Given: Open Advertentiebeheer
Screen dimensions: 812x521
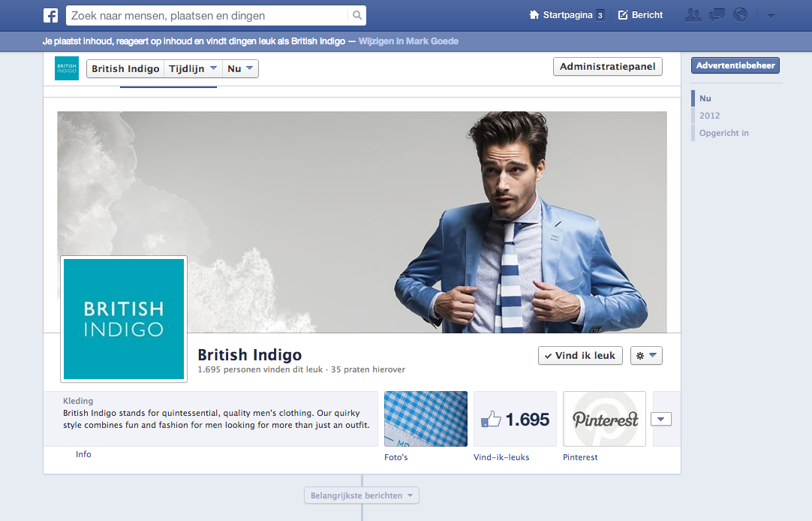Looking at the screenshot, I should pyautogui.click(x=735, y=65).
